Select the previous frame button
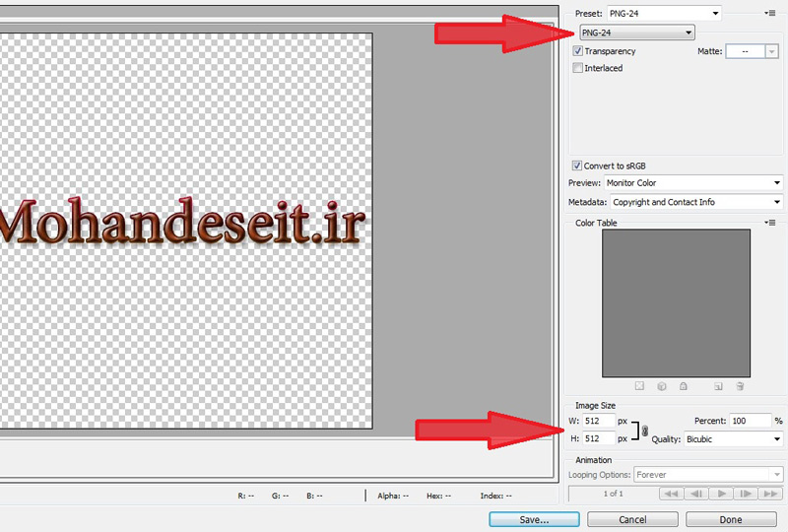This screenshot has width=788, height=532. click(x=696, y=494)
